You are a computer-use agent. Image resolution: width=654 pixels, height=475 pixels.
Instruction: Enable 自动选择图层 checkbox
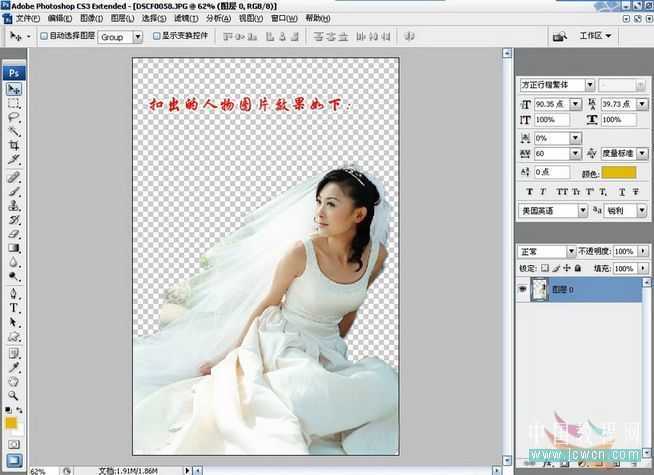[x=45, y=35]
